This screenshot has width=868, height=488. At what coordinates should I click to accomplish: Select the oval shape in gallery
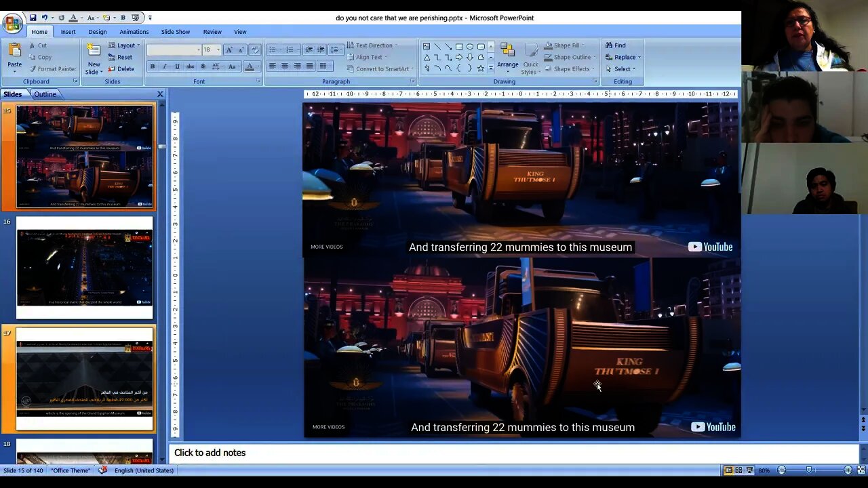pyautogui.click(x=470, y=46)
